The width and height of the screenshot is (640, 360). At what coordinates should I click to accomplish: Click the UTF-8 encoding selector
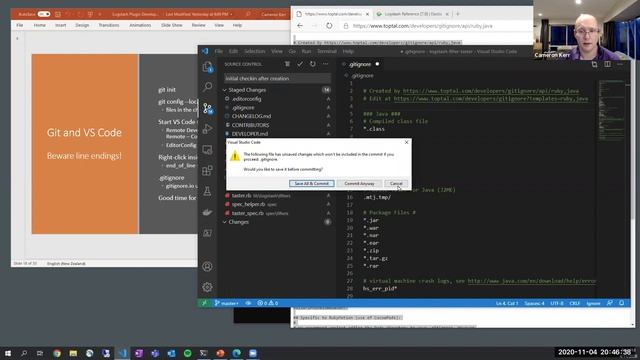[x=557, y=303]
